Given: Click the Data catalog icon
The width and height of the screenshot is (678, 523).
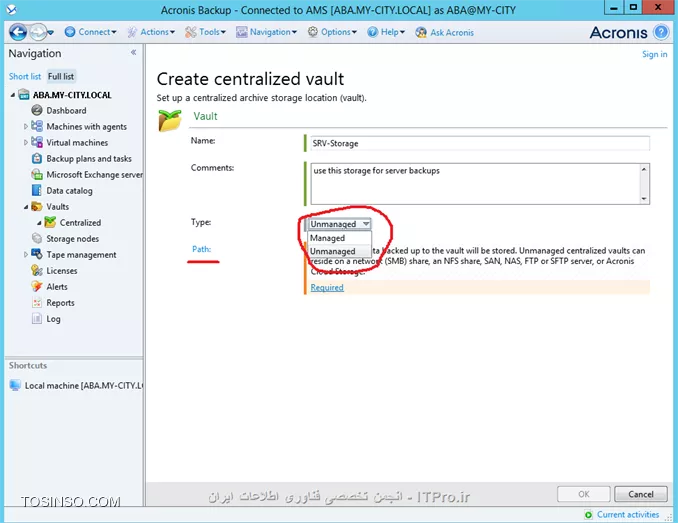Looking at the screenshot, I should click(37, 190).
